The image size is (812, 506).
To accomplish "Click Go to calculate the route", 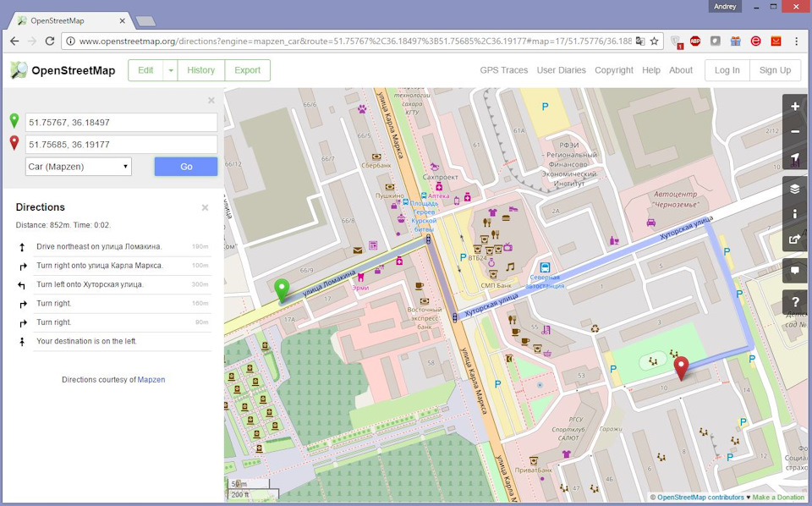I will (x=186, y=167).
